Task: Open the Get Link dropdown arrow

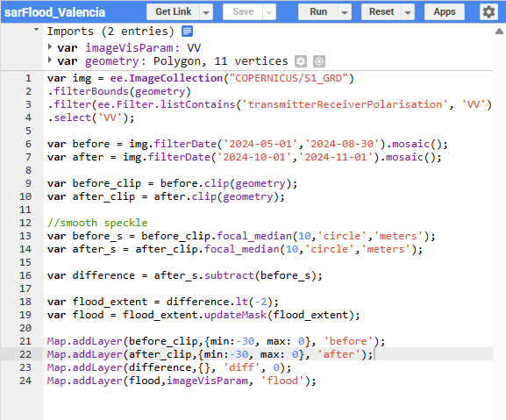Action: (x=206, y=12)
